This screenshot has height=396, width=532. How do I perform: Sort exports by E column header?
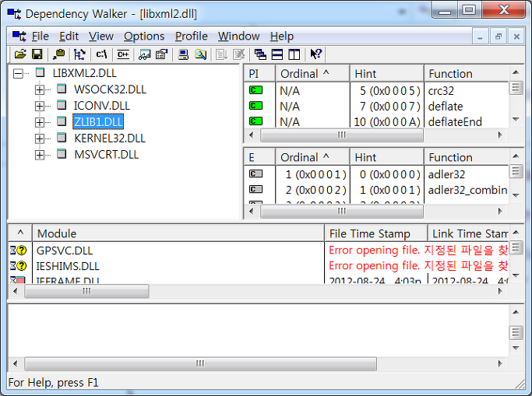click(259, 157)
